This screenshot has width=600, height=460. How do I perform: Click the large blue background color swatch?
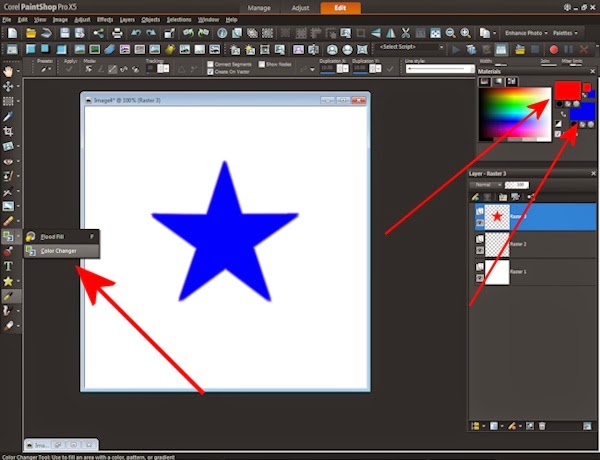(582, 112)
